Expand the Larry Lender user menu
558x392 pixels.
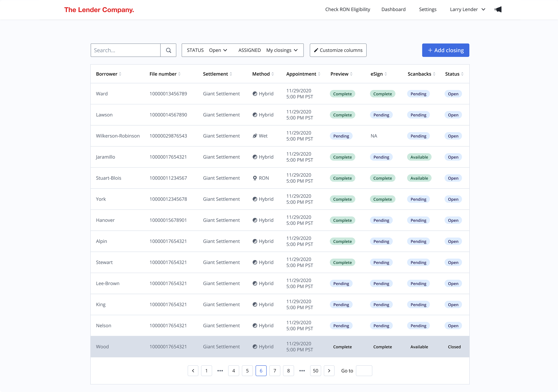[467, 9]
